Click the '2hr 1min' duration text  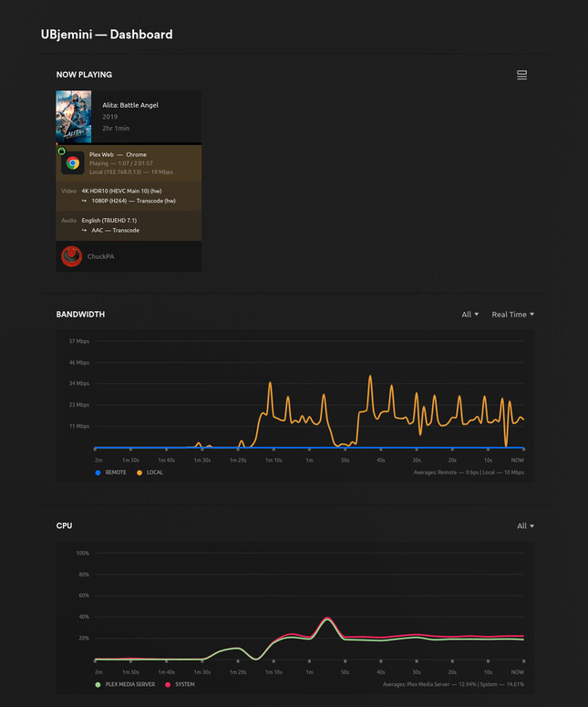[x=116, y=128]
